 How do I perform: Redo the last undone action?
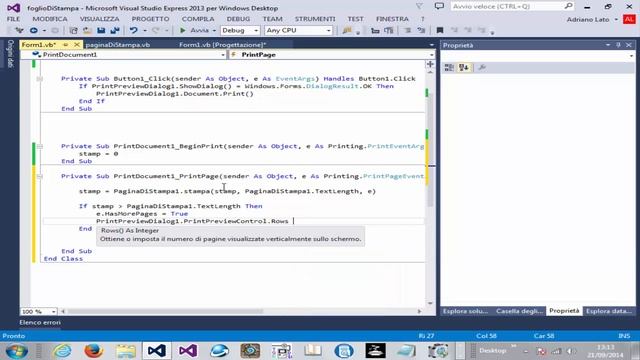[156, 31]
